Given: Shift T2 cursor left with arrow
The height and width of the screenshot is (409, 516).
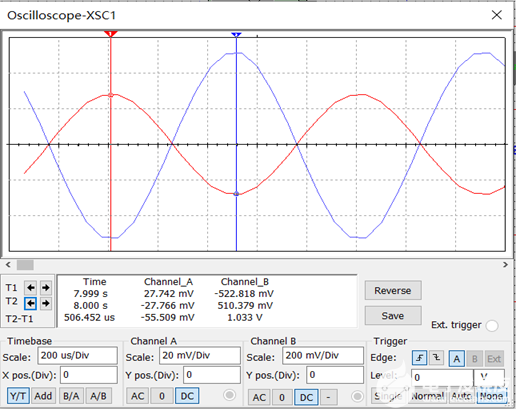Looking at the screenshot, I should pos(31,303).
